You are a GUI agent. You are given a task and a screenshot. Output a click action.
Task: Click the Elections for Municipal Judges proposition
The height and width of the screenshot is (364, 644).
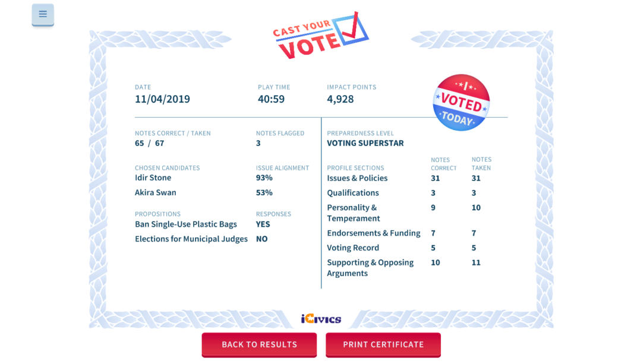click(191, 239)
